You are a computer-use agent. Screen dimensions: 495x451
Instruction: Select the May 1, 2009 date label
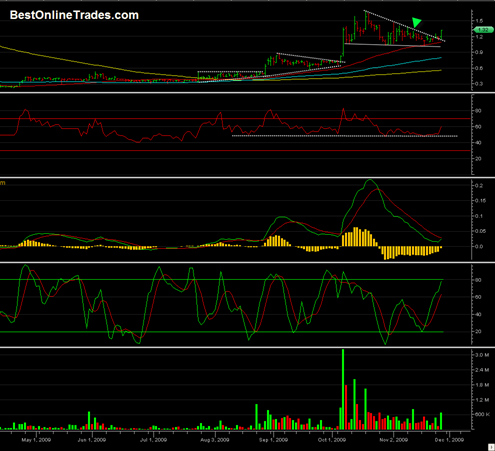click(x=36, y=440)
